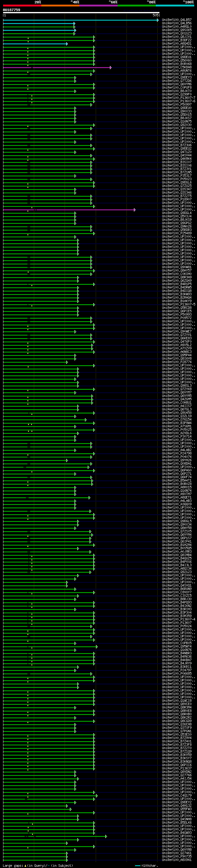The height and width of the screenshot is (868, 197).
Task: Click the red 20% identity legend bar
Action: click(22, 6)
